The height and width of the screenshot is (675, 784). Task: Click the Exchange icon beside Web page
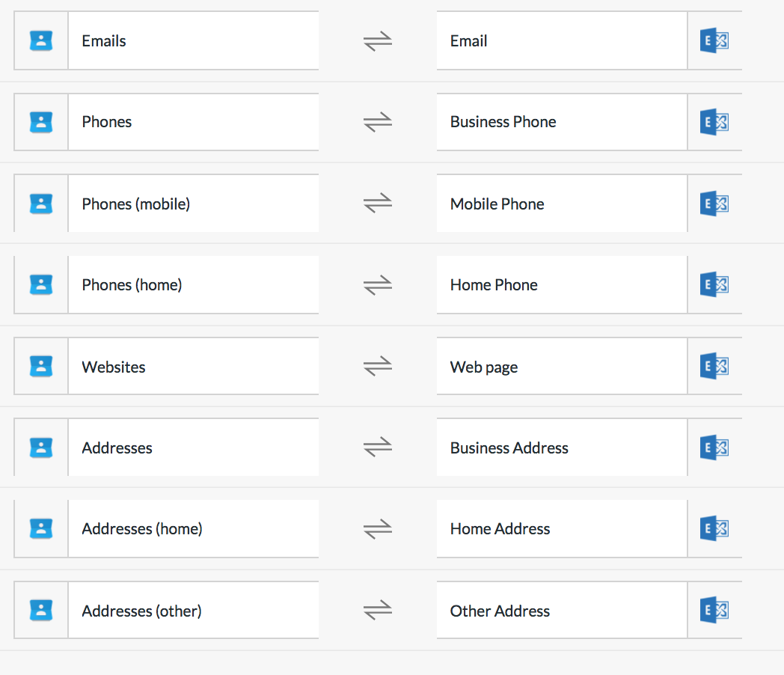(x=714, y=366)
